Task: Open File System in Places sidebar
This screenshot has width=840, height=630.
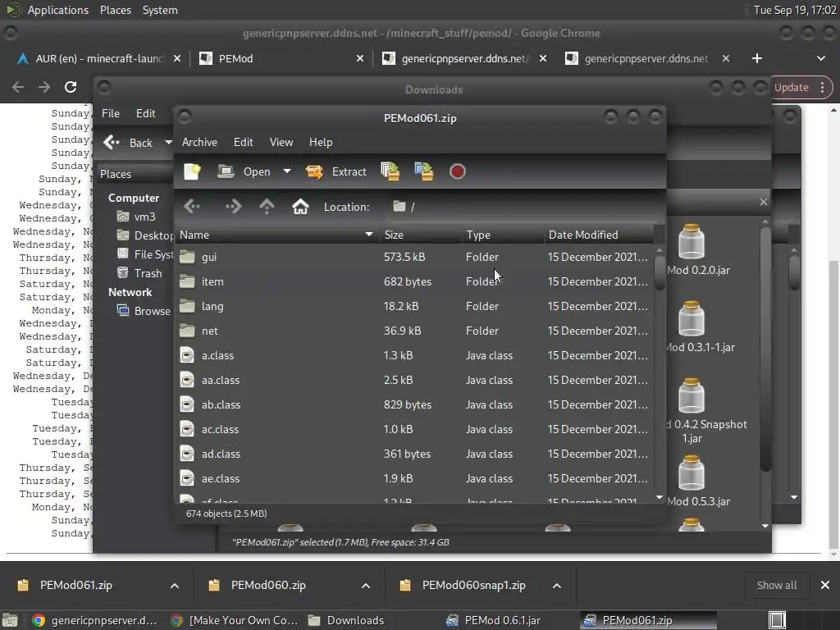Action: pos(144,254)
